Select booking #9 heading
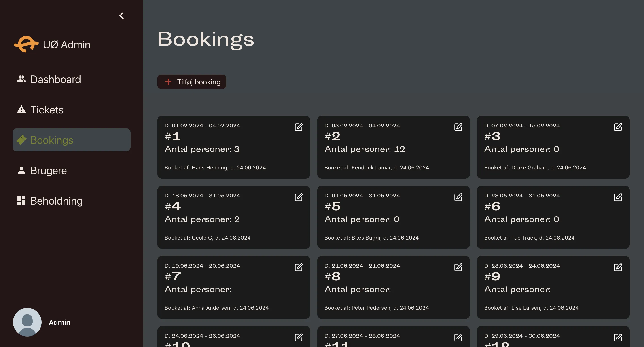 pos(492,277)
